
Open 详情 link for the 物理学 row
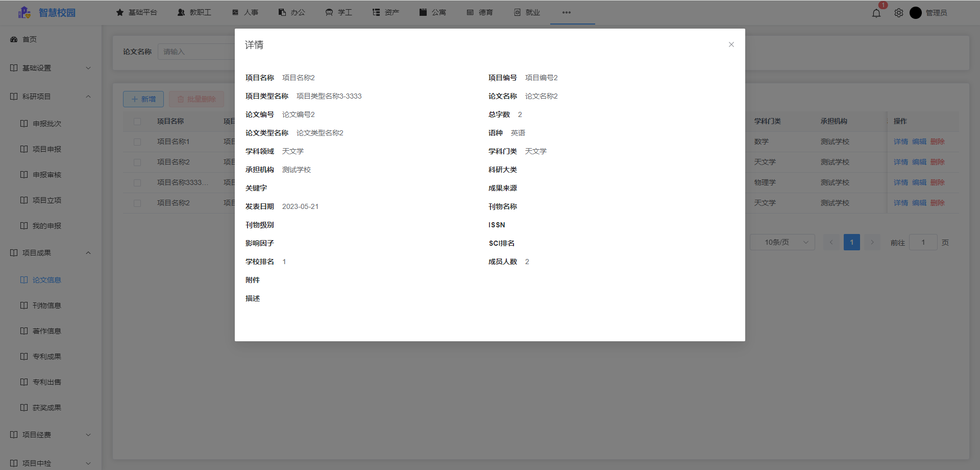900,182
